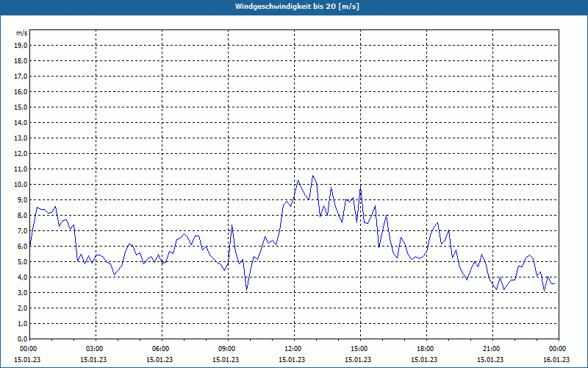This screenshot has height=368, width=588.
Task: Select the '12,0' y-axis label
Action: point(21,154)
